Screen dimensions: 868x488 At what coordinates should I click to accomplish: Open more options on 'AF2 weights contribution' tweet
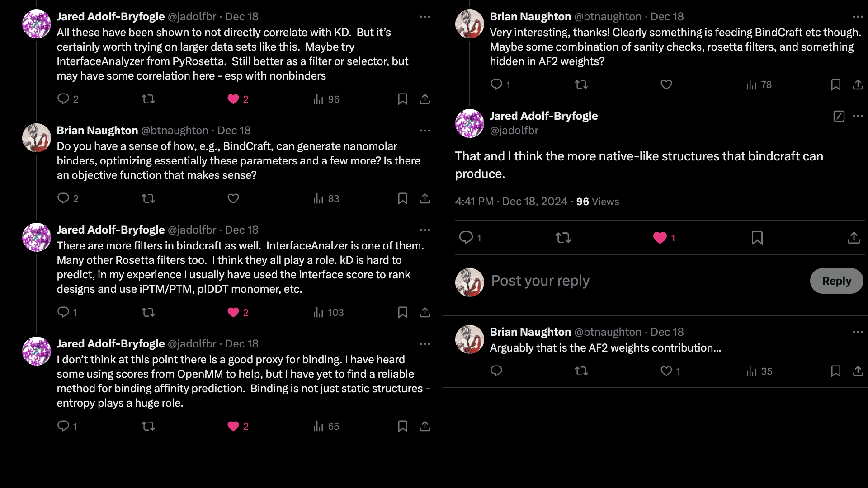[x=858, y=332]
